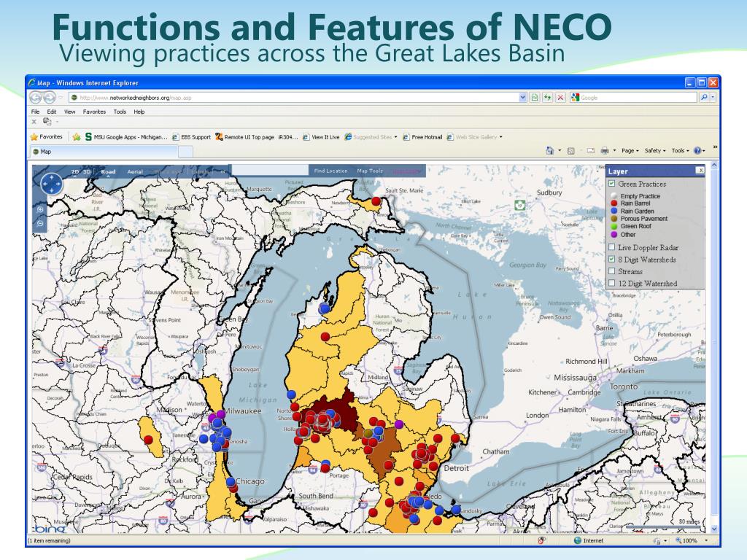Screen dimensions: 747x560
Task: Expand command bar overflow chevron
Action: [x=715, y=147]
